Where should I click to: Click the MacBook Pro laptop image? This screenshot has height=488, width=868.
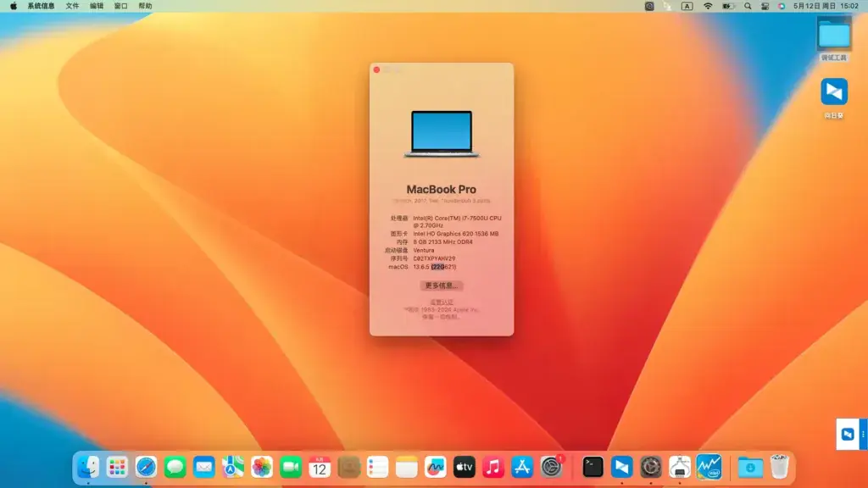[441, 134]
